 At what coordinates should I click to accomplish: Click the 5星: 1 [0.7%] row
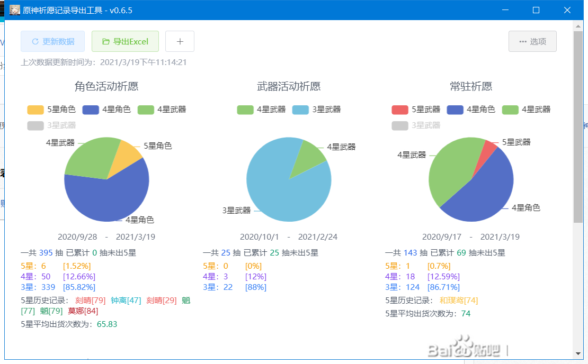point(418,266)
